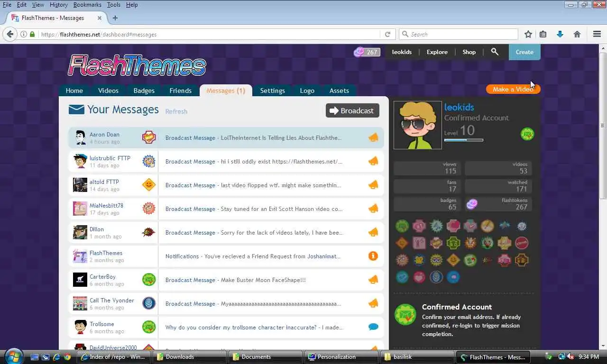Open the Firefox downloads arrow
This screenshot has height=364, width=607.
click(560, 34)
